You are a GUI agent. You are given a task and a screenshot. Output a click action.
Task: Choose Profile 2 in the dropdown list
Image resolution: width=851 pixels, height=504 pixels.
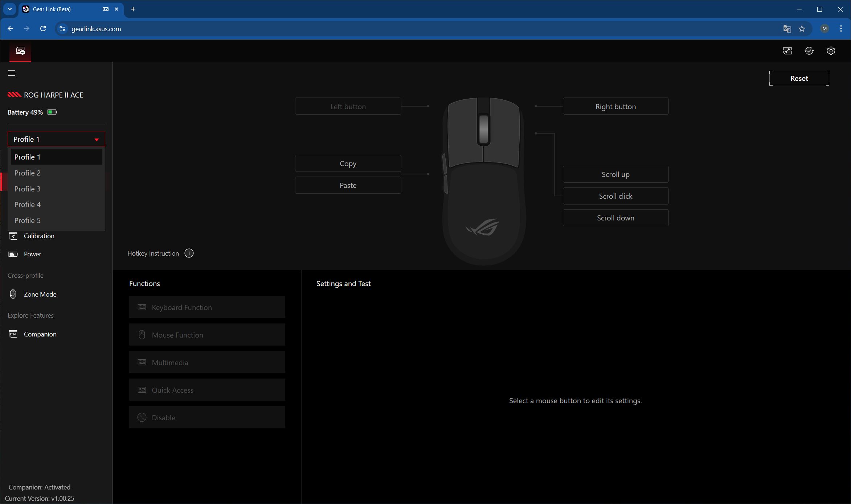pyautogui.click(x=56, y=173)
